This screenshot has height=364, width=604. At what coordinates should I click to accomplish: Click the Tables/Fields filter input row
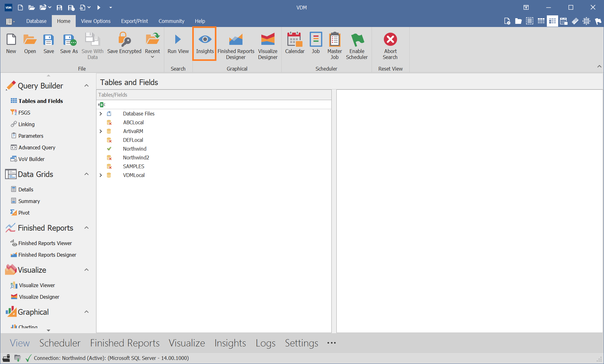pos(214,104)
